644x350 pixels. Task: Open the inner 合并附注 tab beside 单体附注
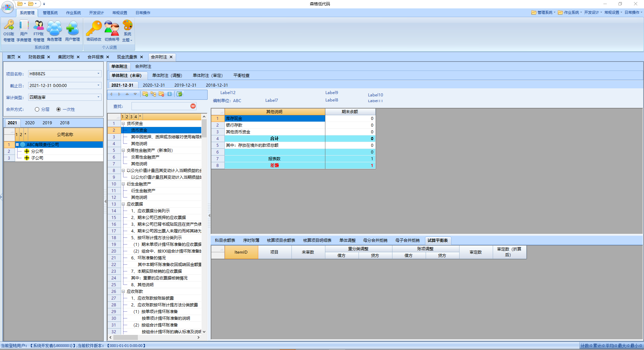[143, 67]
